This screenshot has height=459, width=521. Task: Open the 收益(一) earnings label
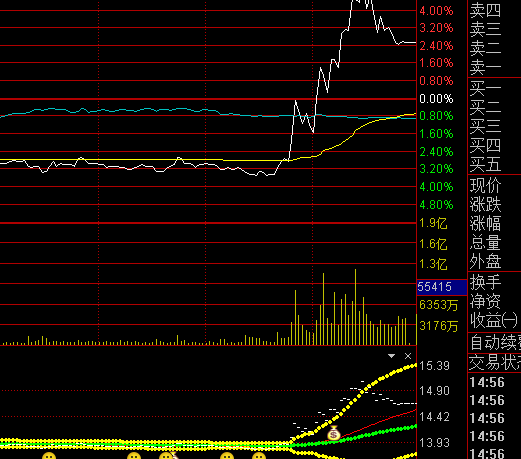point(494,320)
